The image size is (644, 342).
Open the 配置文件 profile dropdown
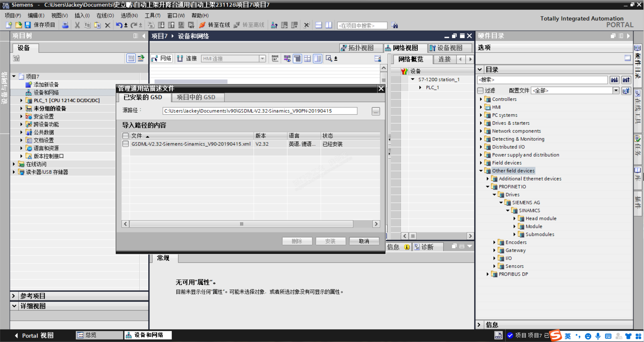616,90
